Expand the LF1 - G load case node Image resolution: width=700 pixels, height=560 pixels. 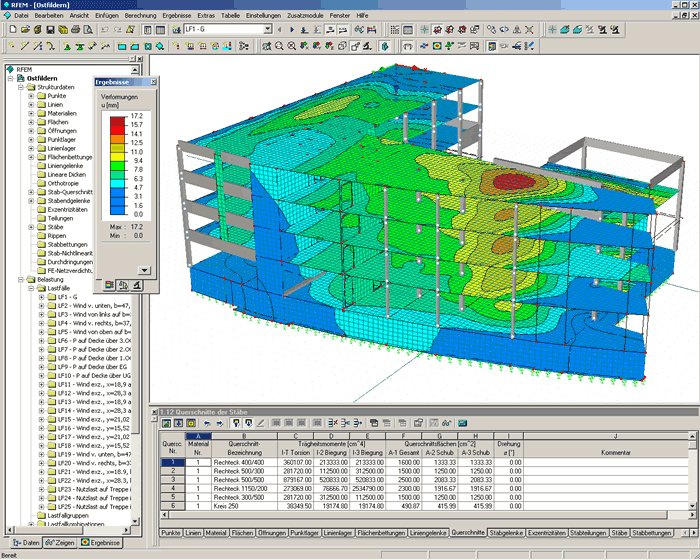pos(41,297)
